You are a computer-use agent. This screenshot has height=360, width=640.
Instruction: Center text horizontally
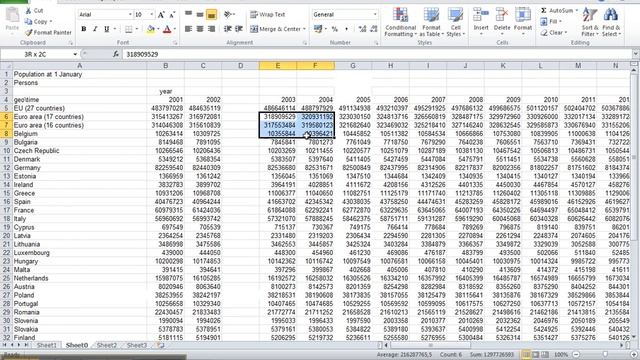(x=200, y=29)
